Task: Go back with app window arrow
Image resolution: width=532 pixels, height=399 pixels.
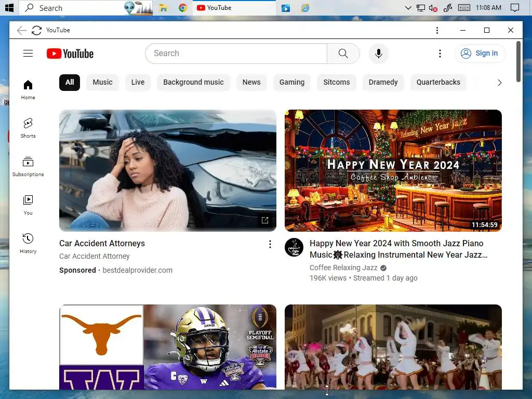Action: pyautogui.click(x=21, y=30)
